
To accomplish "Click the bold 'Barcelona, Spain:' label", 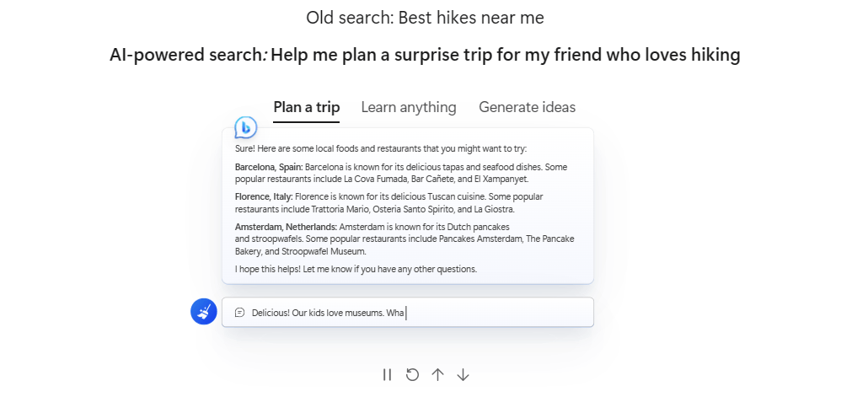I will 269,167.
